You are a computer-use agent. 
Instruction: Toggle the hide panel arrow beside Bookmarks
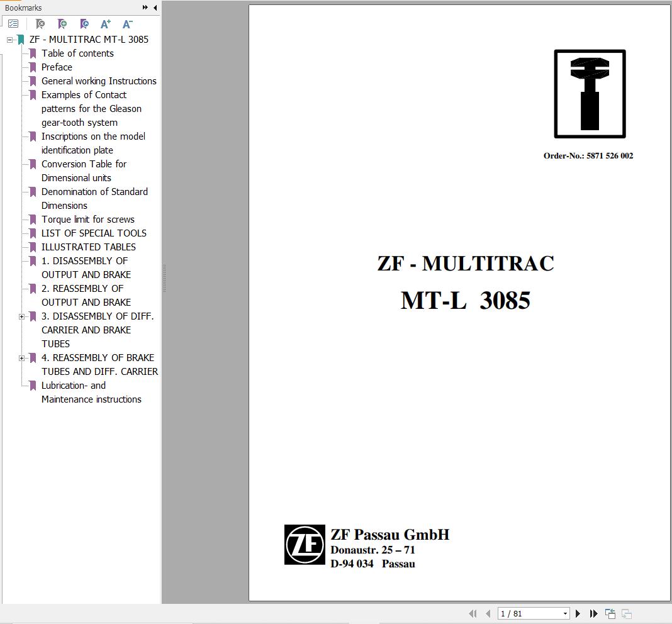point(155,8)
